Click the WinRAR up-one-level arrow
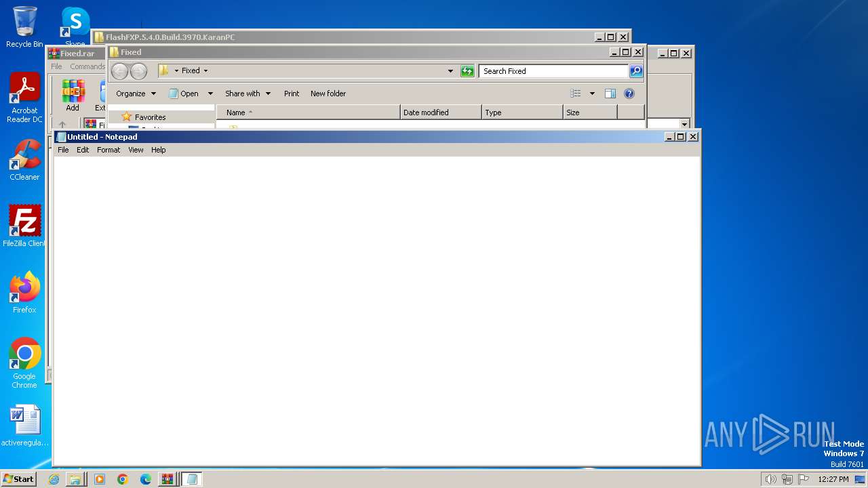 (x=62, y=125)
